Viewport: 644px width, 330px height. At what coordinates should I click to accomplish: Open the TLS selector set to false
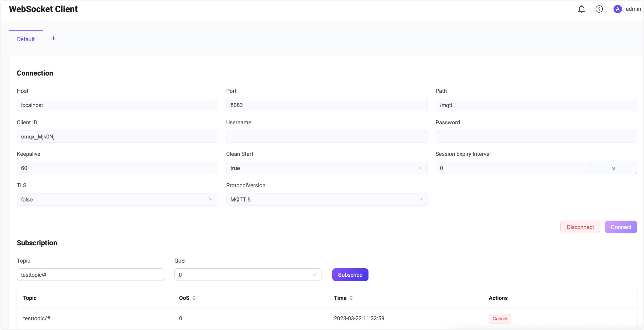[117, 199]
